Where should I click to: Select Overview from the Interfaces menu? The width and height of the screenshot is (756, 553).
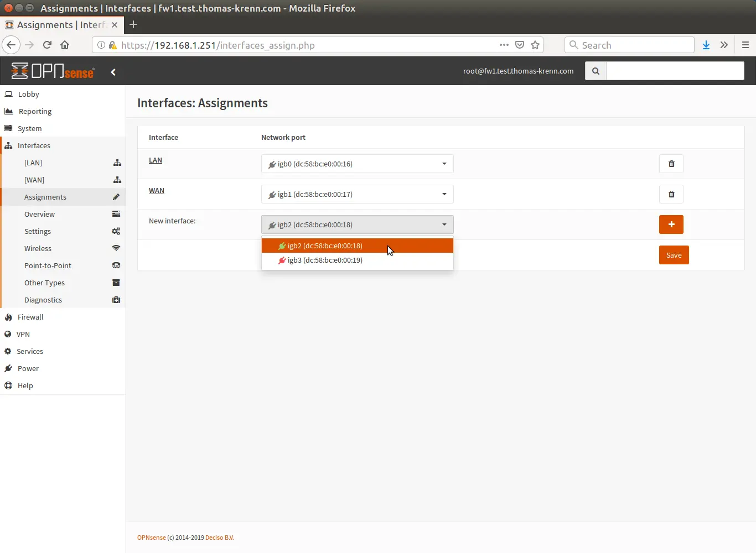pyautogui.click(x=39, y=214)
